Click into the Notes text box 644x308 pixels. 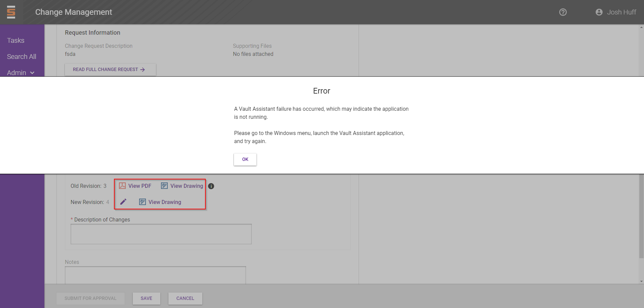pos(155,275)
